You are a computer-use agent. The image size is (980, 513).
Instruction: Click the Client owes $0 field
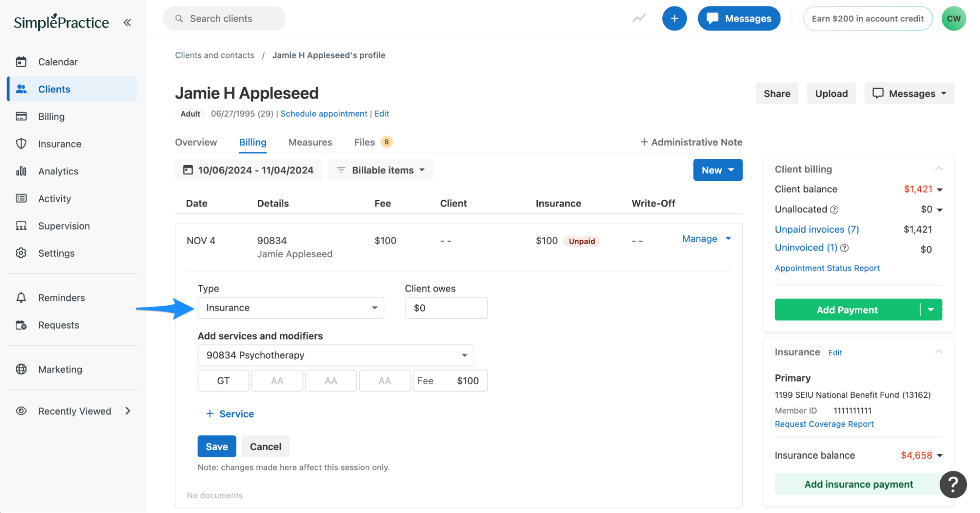coord(446,308)
